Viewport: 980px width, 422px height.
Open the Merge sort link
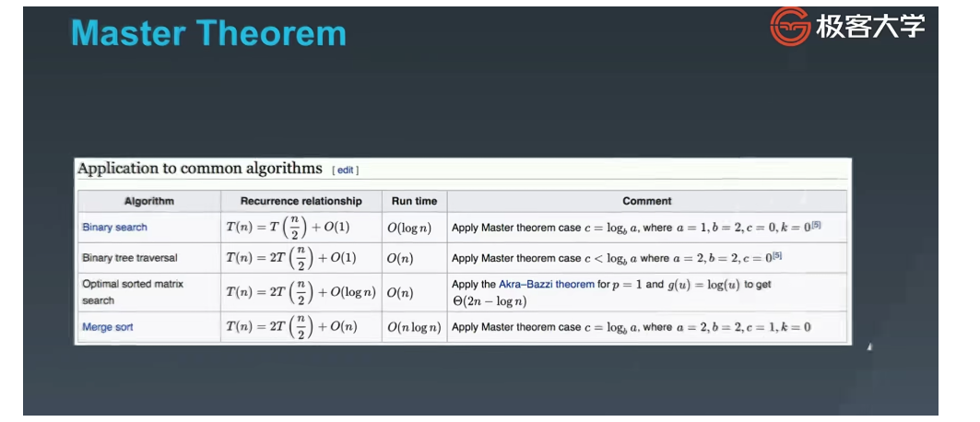coord(108,327)
